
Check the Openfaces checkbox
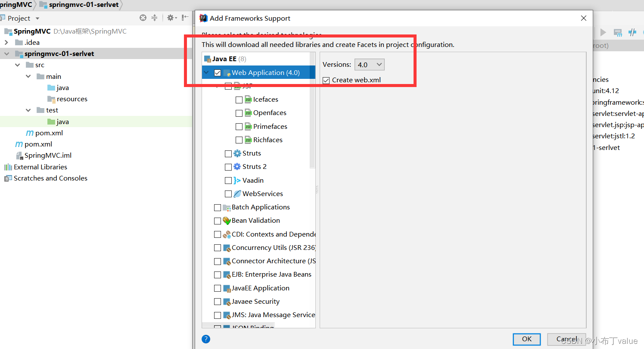click(x=239, y=113)
